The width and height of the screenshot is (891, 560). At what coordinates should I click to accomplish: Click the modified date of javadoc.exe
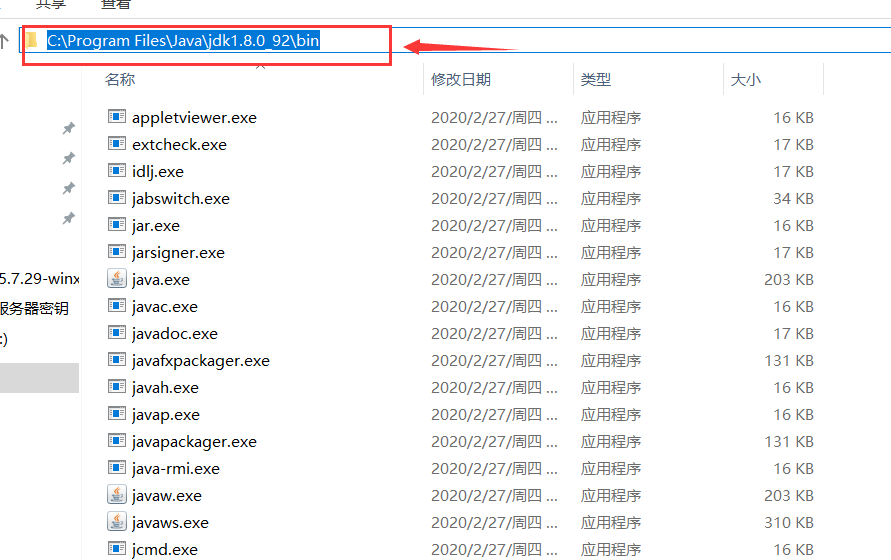pos(494,334)
